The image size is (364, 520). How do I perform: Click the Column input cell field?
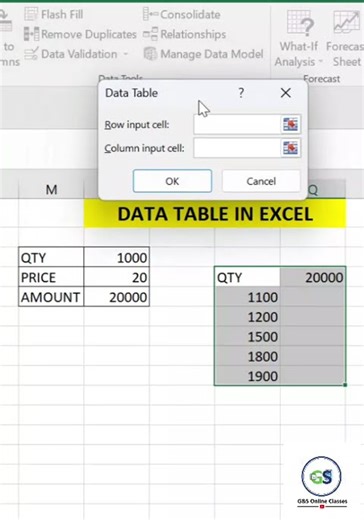(237, 148)
